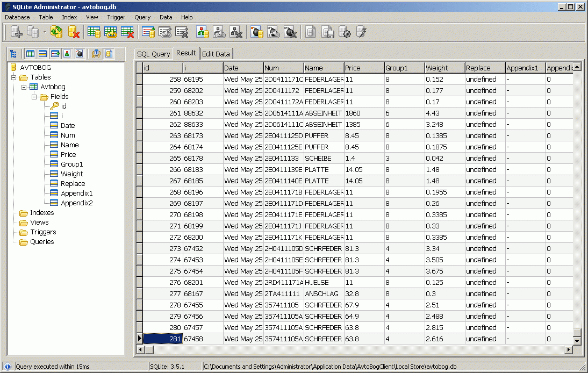
Task: Select the Appendix2 field in tree
Action: [76, 203]
